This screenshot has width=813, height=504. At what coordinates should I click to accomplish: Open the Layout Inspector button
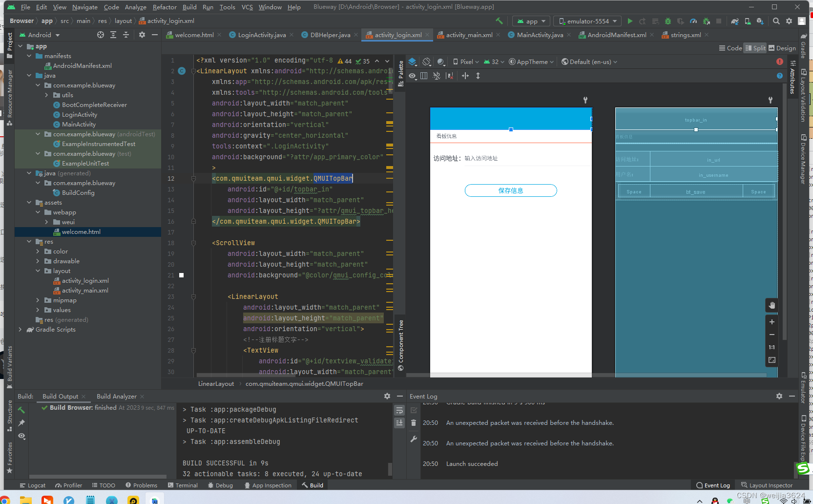coord(767,485)
